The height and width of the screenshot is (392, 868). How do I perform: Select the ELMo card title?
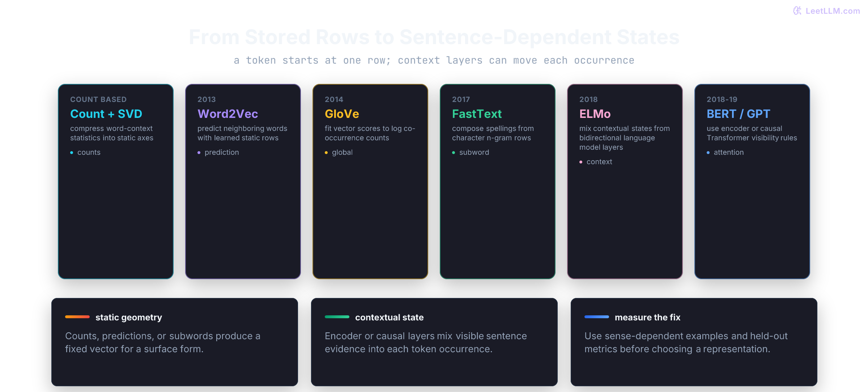pyautogui.click(x=595, y=114)
